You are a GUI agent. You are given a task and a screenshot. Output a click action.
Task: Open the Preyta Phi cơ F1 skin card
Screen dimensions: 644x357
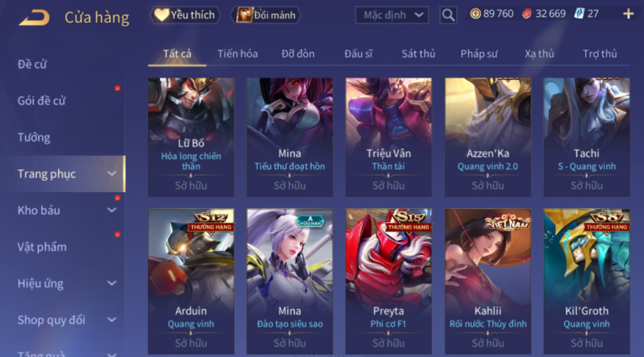389,281
